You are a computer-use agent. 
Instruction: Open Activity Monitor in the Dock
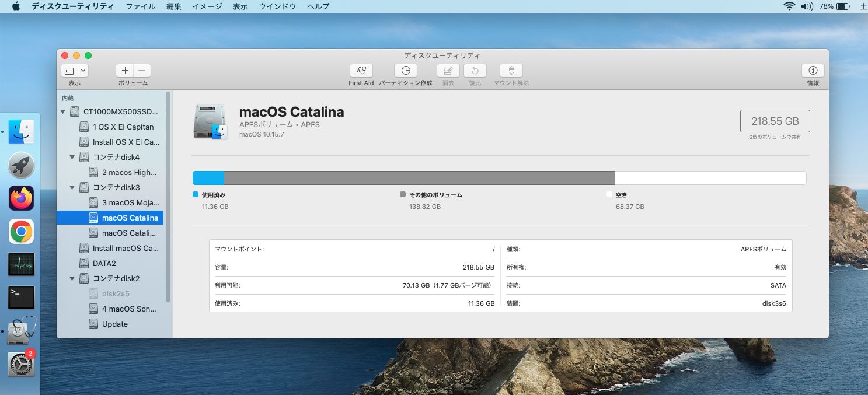tap(22, 264)
